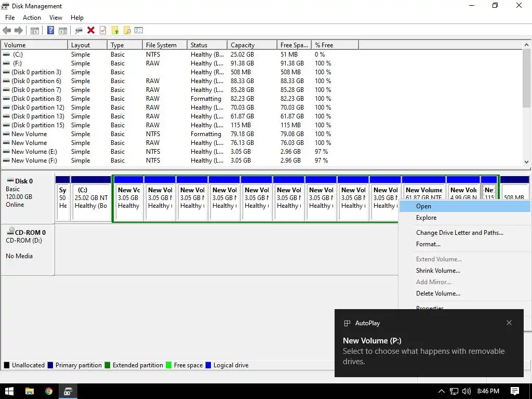Show hidden tray icons with the chevron
Image resolution: width=532 pixels, height=399 pixels.
coord(442,391)
